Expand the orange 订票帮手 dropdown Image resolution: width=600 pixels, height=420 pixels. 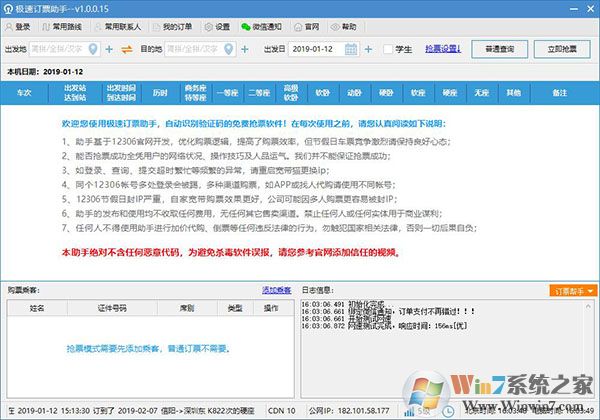[573, 291]
